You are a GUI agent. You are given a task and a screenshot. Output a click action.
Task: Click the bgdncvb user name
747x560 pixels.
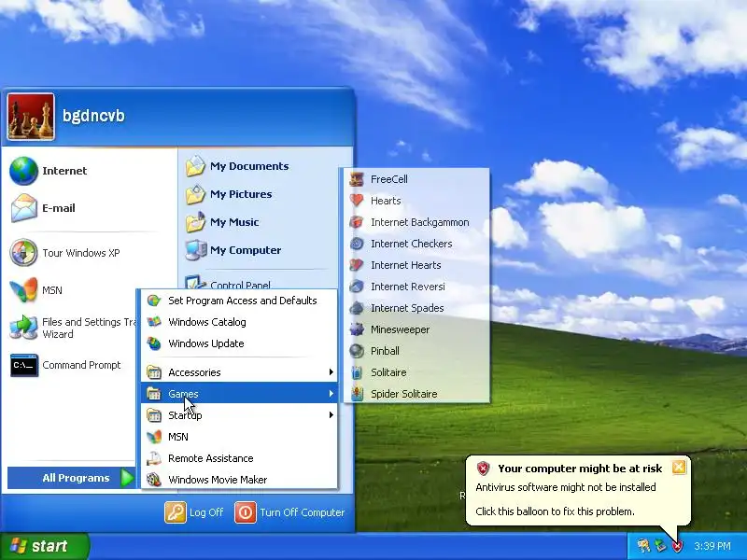pos(94,116)
